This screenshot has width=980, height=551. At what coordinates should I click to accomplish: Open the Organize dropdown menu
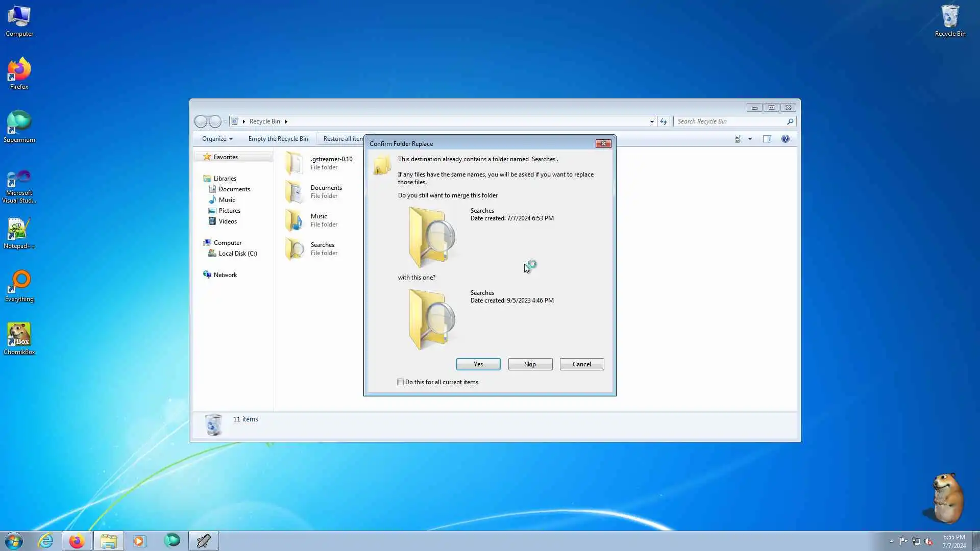tap(217, 139)
